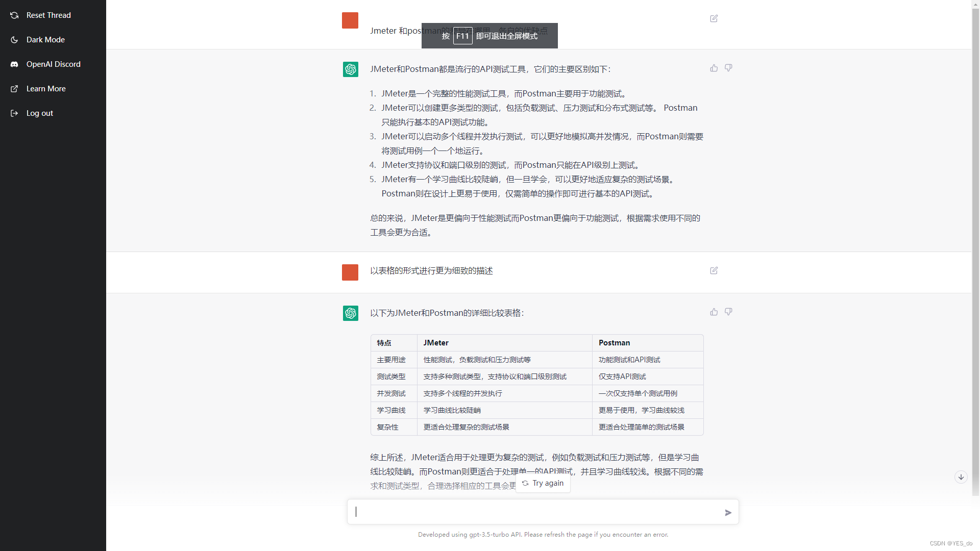Open the Learn More link
980x551 pixels.
[53, 89]
